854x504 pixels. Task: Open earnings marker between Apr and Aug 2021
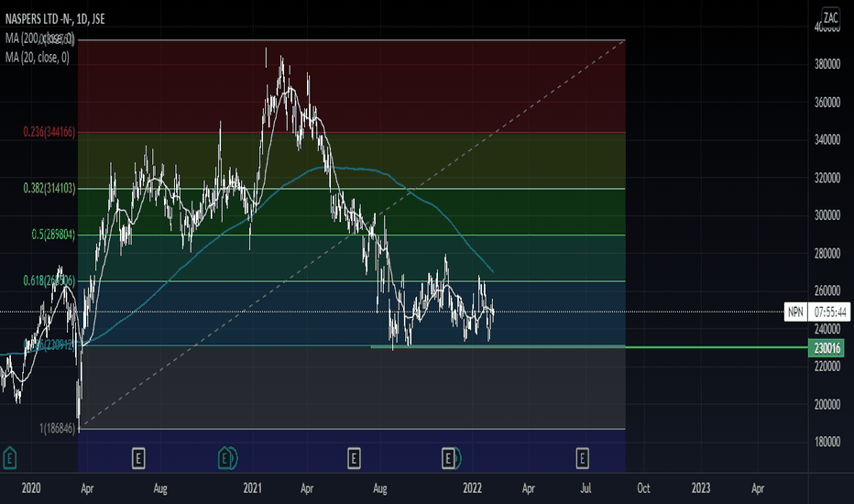coord(354,459)
